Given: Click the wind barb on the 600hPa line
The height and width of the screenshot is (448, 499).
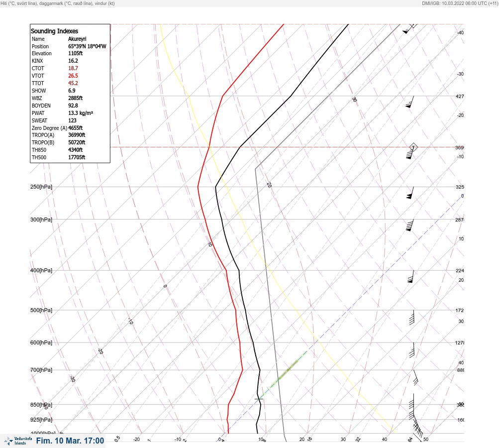Looking at the screenshot, I should tap(412, 350).
